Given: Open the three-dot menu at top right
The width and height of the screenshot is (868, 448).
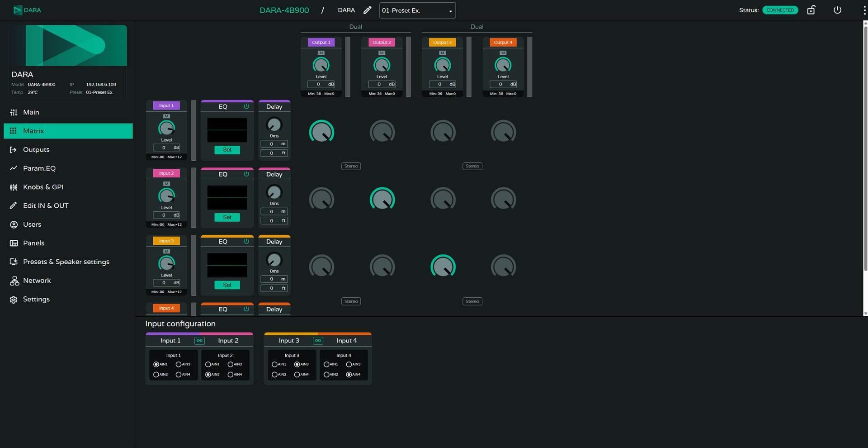Looking at the screenshot, I should (x=864, y=10).
